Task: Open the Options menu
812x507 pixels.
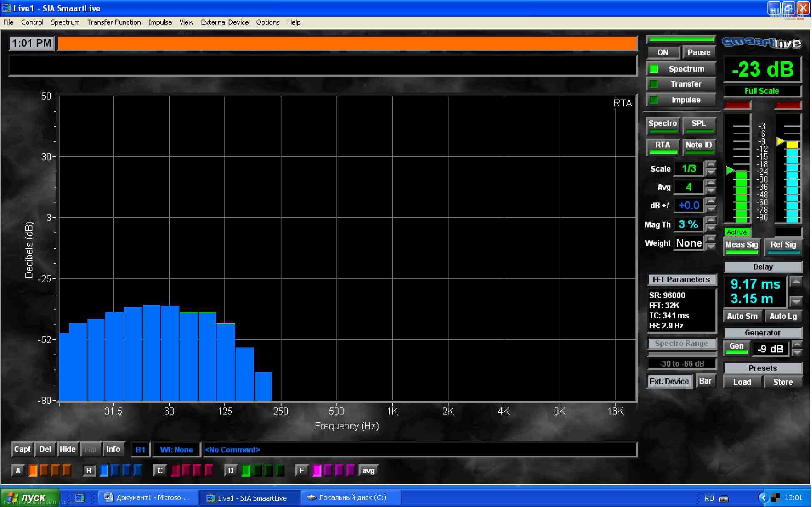Action: 268,22
